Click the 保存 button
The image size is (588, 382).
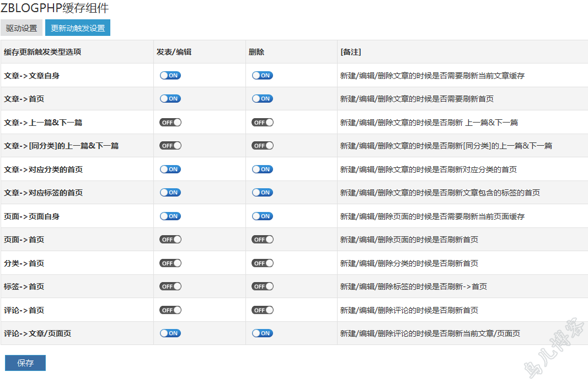25,363
